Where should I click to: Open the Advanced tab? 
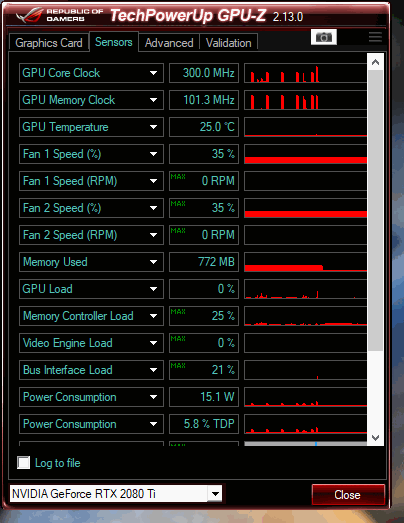click(169, 43)
